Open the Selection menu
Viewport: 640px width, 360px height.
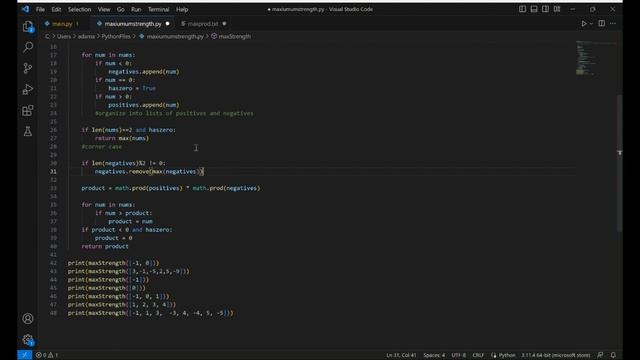tap(79, 9)
